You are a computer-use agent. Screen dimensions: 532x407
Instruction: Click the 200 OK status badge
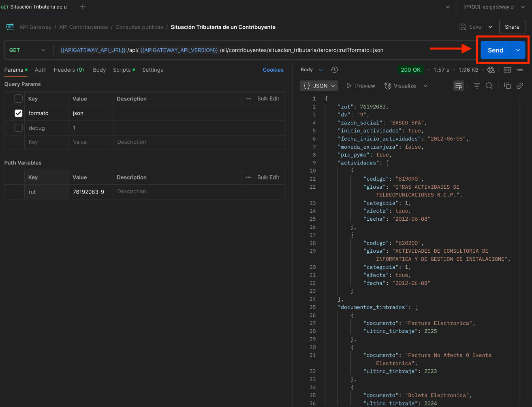tap(410, 70)
